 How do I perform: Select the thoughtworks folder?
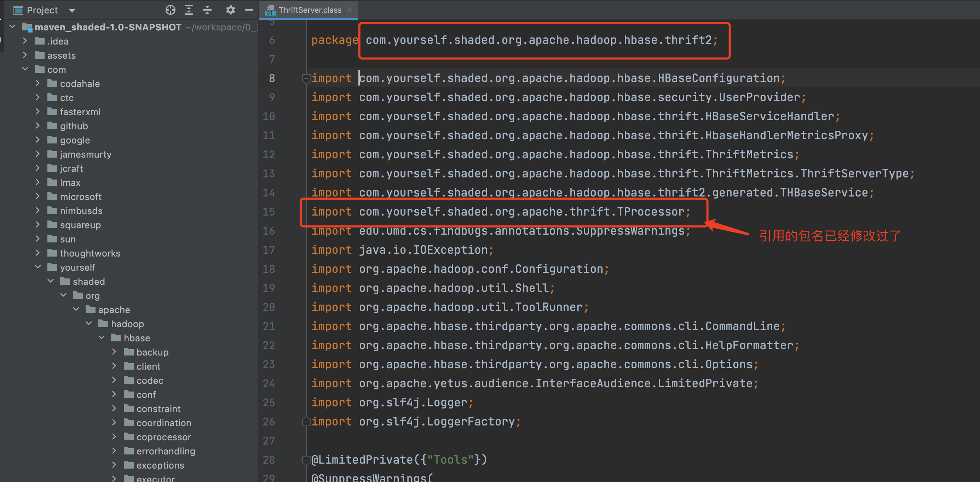pos(90,253)
